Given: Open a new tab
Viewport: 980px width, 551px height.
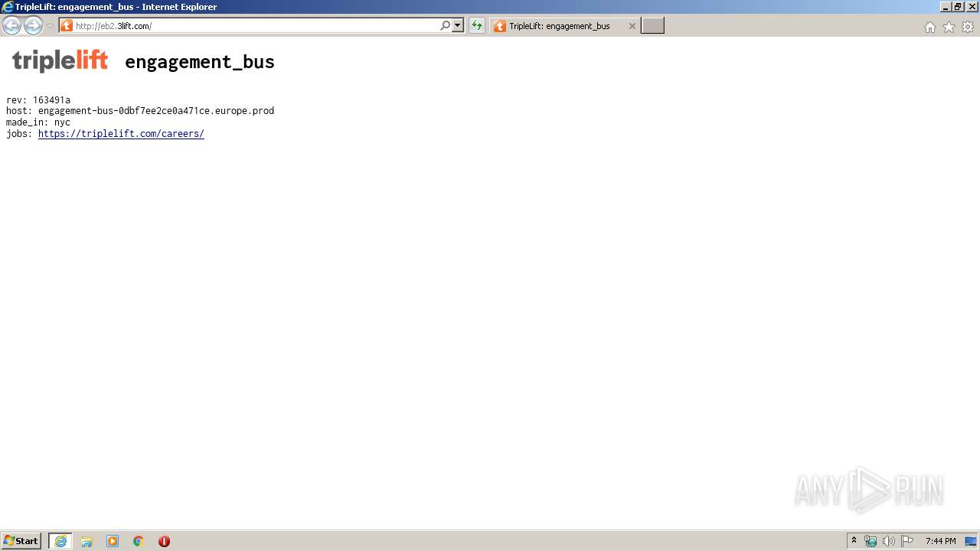Looking at the screenshot, I should coord(652,26).
